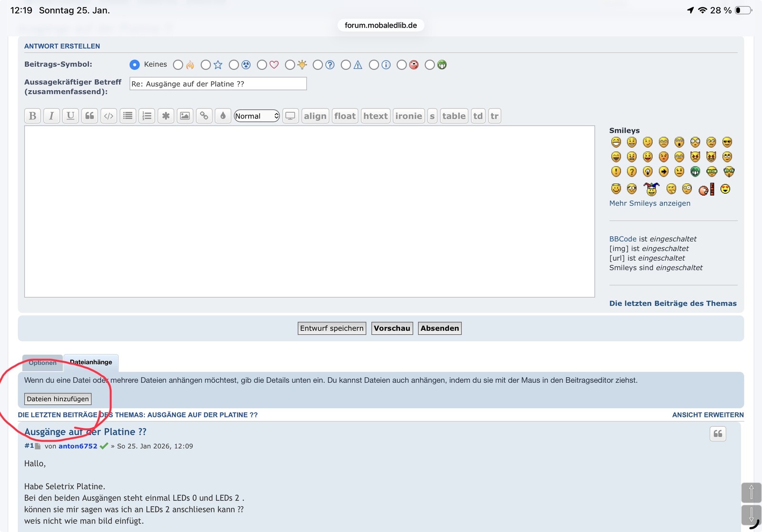
Task: Select the 'Keines' post icon radio button
Action: (x=135, y=65)
